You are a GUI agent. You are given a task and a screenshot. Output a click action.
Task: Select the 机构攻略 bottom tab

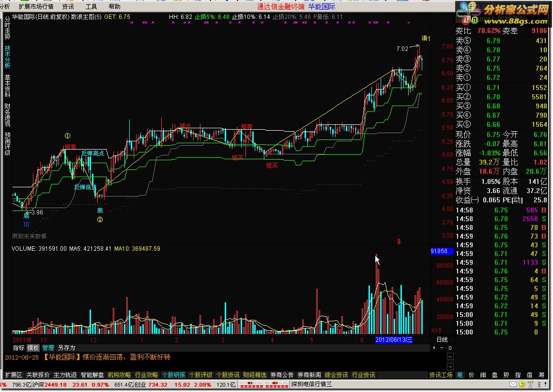pyautogui.click(x=119, y=375)
